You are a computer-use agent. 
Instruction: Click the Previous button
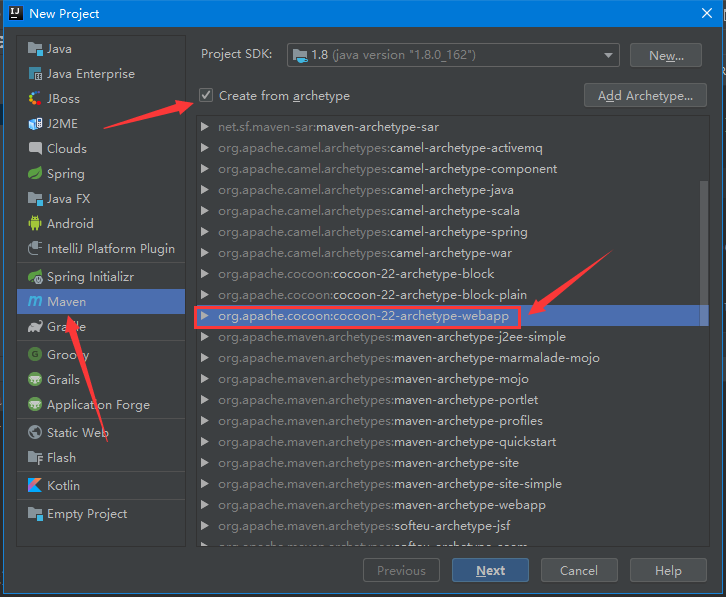click(401, 570)
